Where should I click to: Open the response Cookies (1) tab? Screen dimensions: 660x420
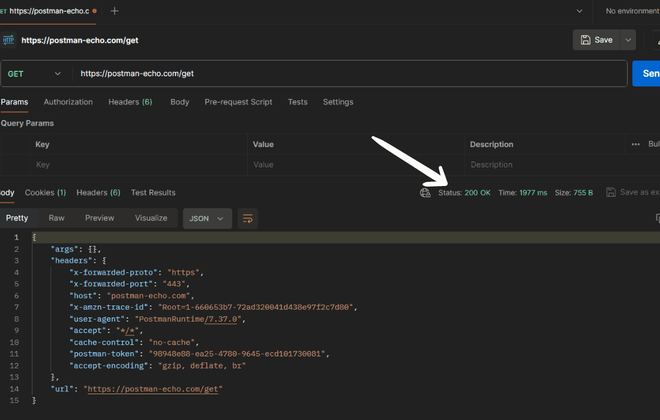(45, 193)
